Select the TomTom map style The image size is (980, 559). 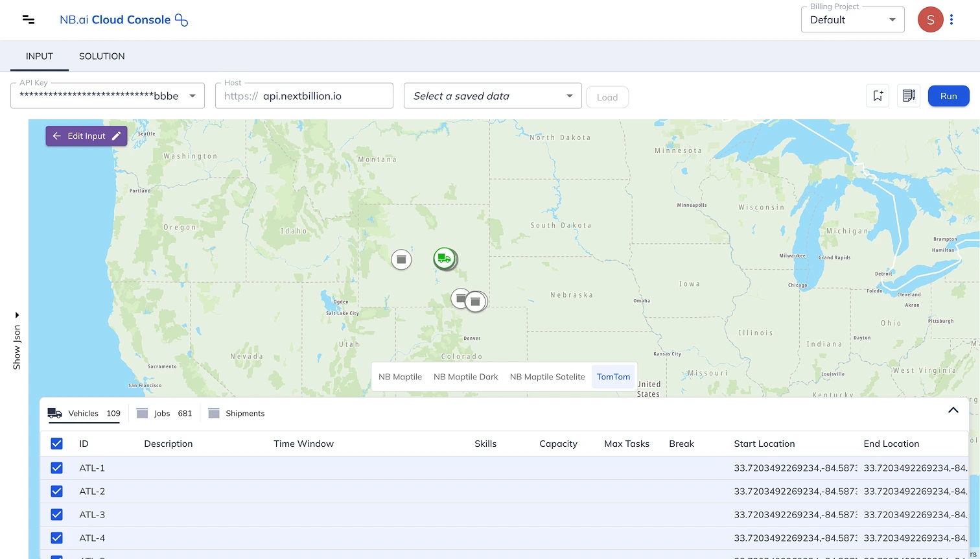point(613,377)
